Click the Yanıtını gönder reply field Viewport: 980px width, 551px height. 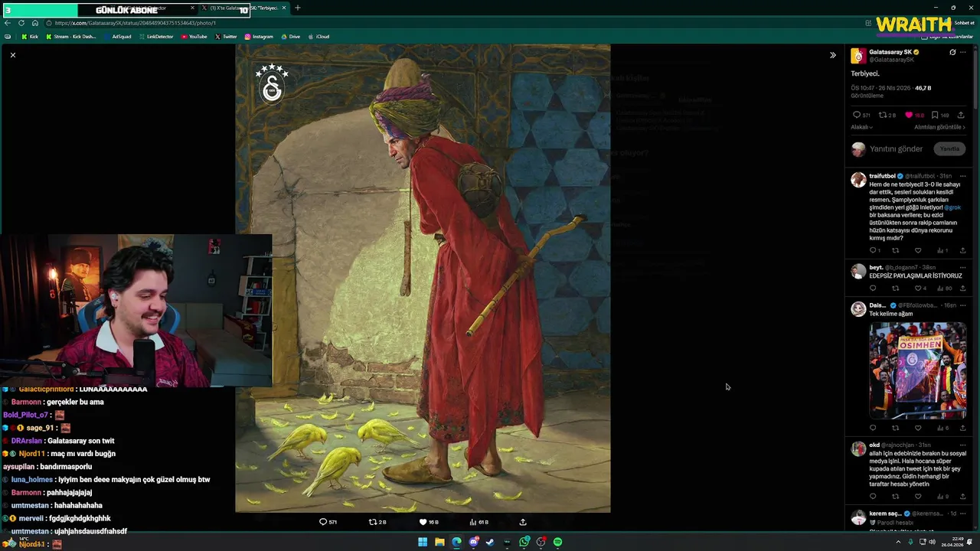(x=896, y=148)
